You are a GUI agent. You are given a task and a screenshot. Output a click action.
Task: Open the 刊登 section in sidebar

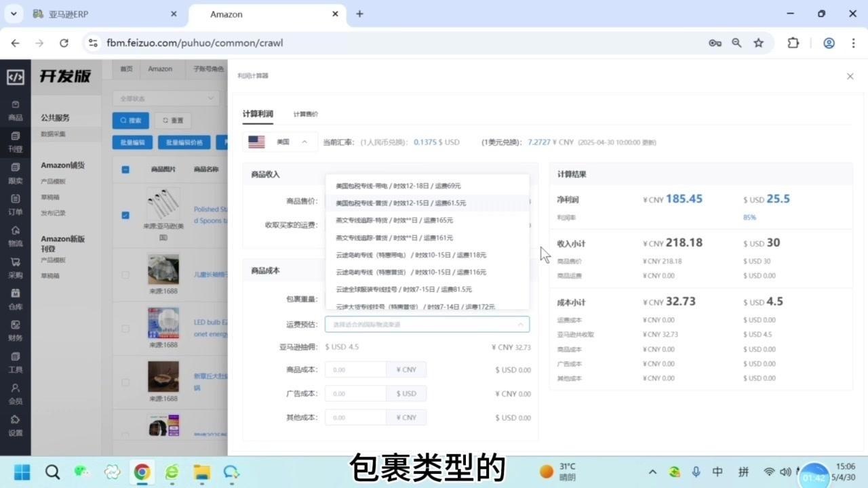(x=15, y=142)
